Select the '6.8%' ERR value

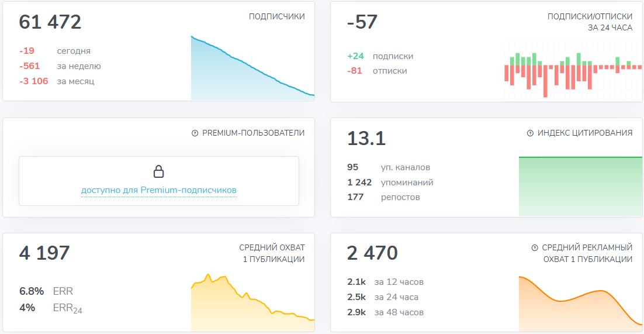(32, 292)
